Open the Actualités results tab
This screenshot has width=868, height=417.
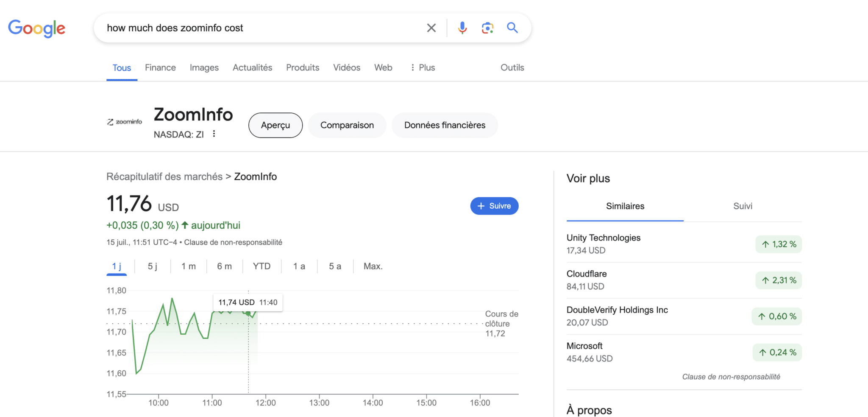[252, 67]
